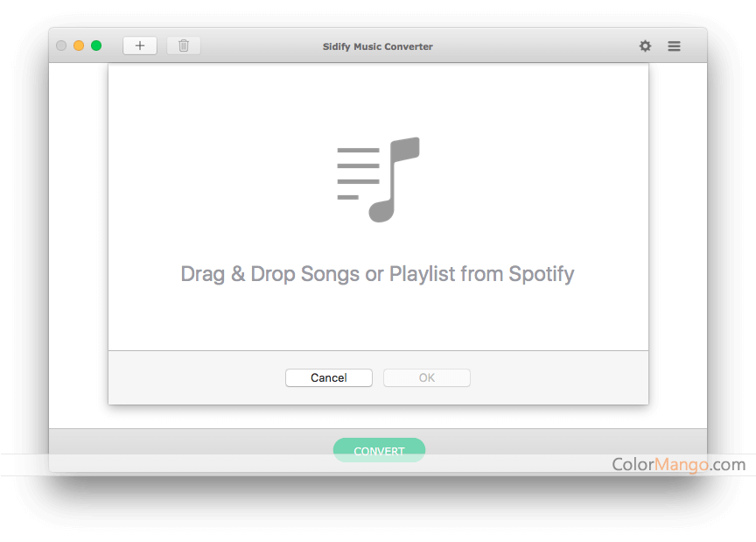Open the ColorMango.com watermark link
Image resolution: width=756 pixels, height=542 pixels.
click(x=678, y=464)
